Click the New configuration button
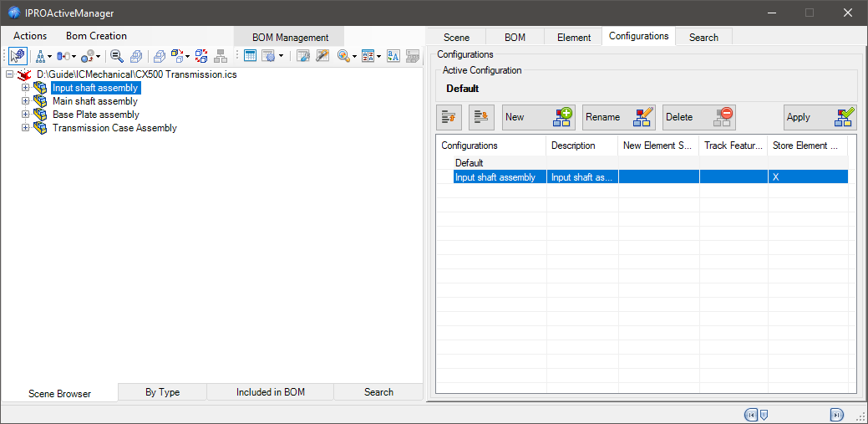This screenshot has width=868, height=424. pos(538,118)
